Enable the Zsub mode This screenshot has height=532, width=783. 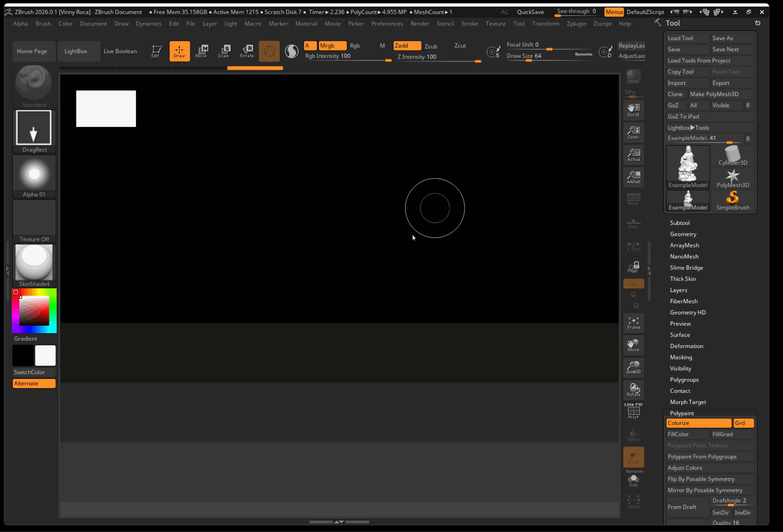click(431, 46)
